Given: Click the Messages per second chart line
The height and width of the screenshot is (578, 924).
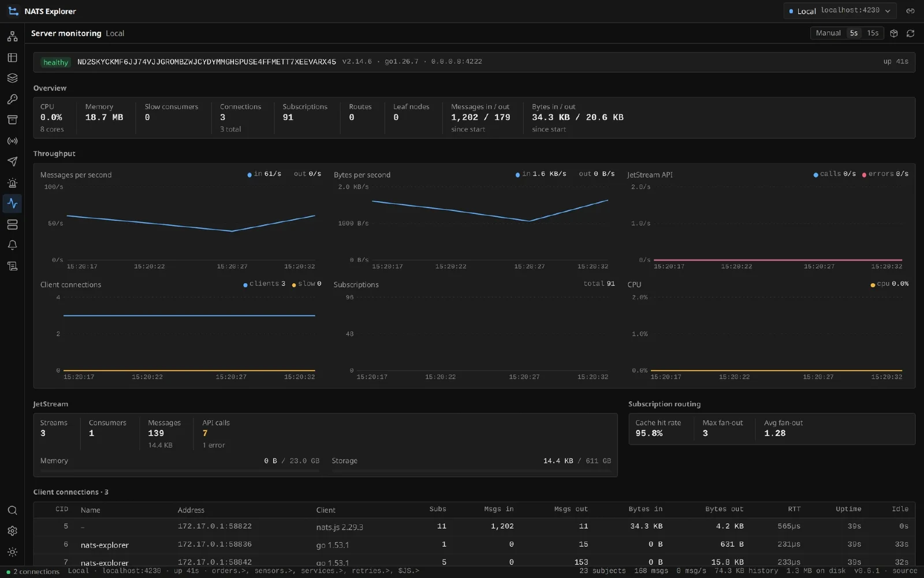Looking at the screenshot, I should click(191, 223).
